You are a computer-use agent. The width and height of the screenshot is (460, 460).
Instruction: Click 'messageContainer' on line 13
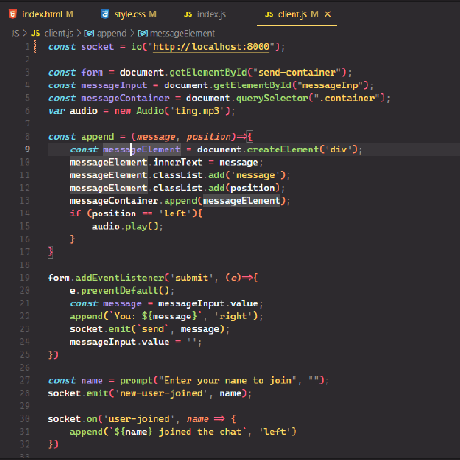coord(114,201)
